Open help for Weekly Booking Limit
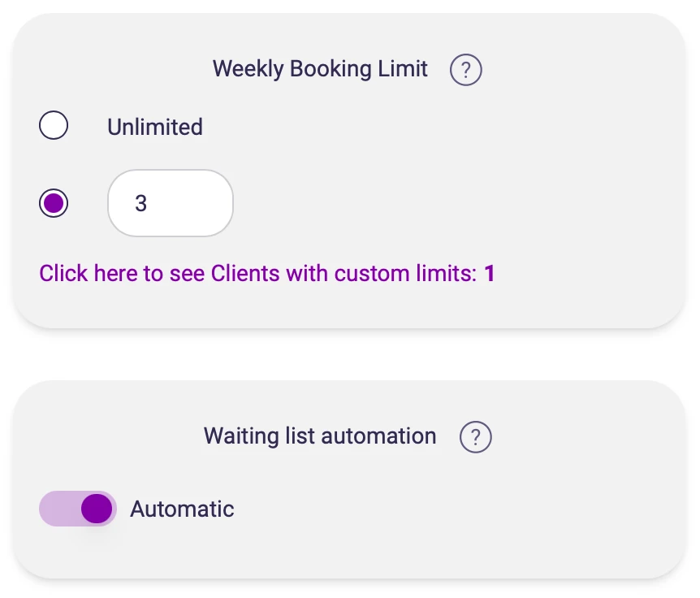Viewport: 700px width, 598px height. pos(465,70)
